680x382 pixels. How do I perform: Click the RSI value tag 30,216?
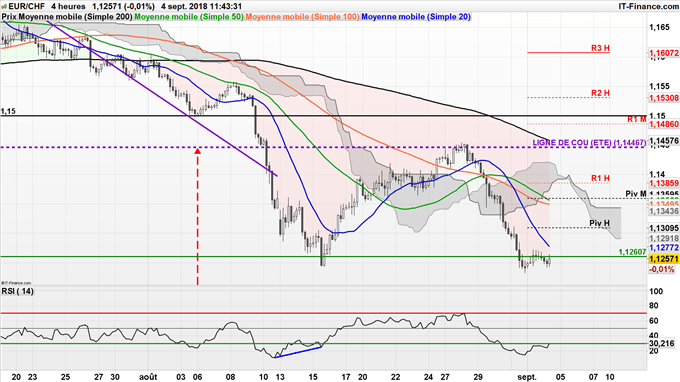tap(662, 343)
